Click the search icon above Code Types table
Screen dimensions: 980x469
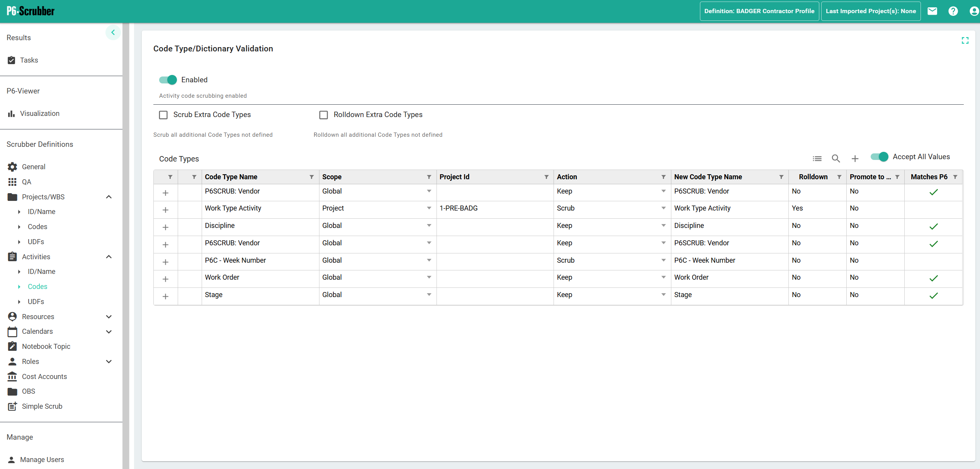836,158
